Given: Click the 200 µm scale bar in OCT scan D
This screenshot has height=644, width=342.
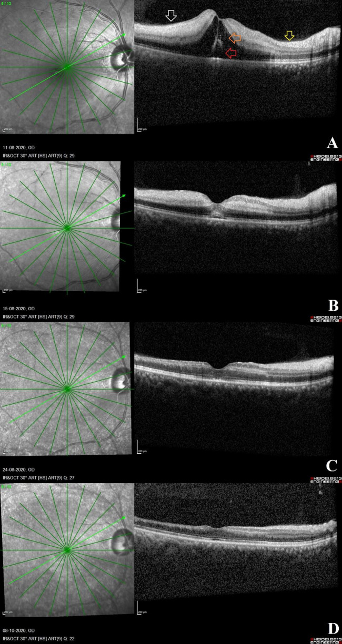Looking at the screenshot, I should 140,610.
